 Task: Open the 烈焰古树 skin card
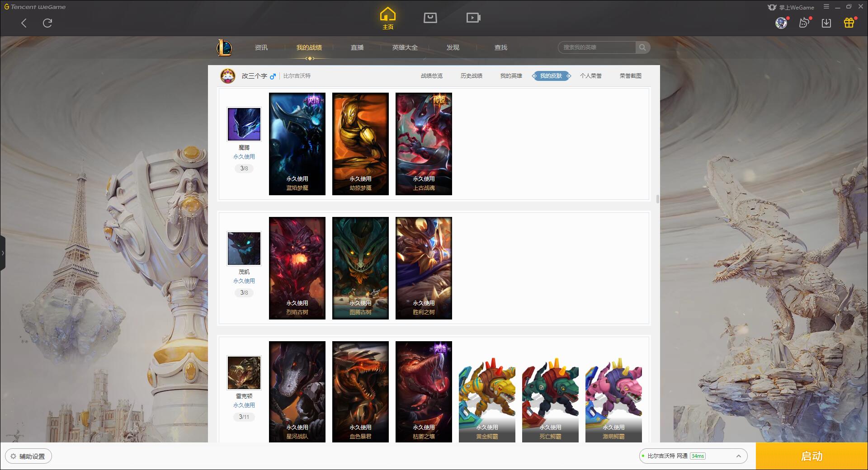tap(297, 268)
